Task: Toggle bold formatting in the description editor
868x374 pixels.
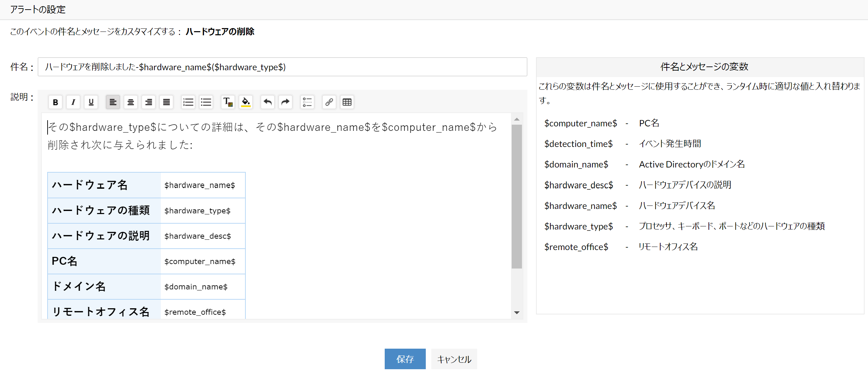Action: [55, 102]
